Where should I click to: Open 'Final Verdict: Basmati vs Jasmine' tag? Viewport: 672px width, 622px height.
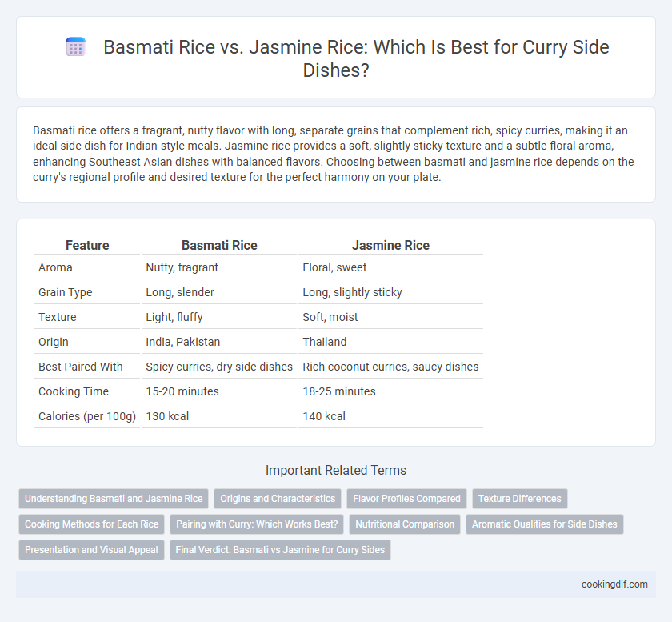tap(280, 550)
